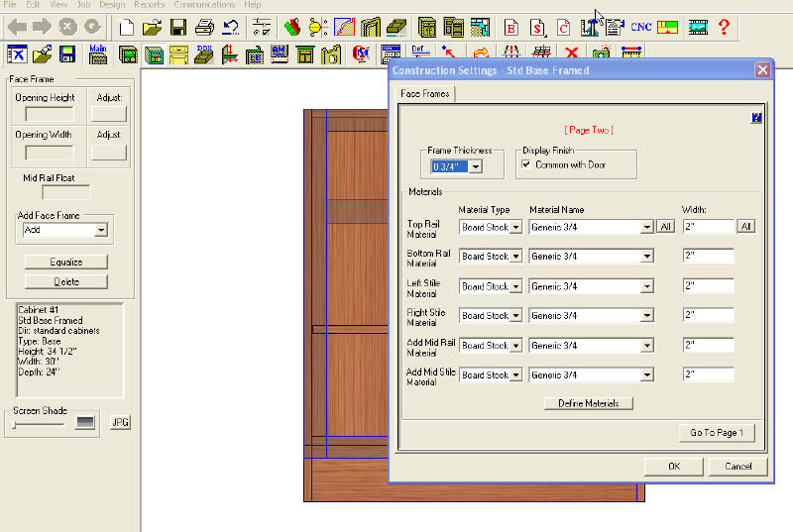Click the All button beside Width
This screenshot has height=532, width=793.
746,227
